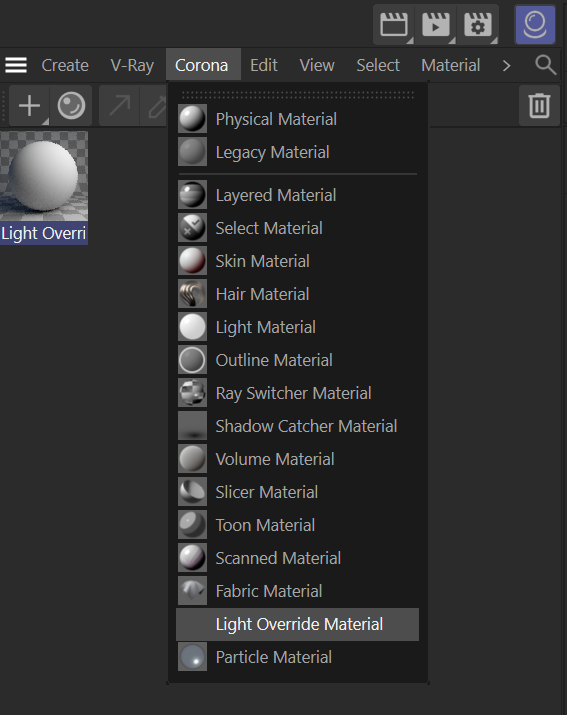The height and width of the screenshot is (715, 567).
Task: Click the Legacy Material sphere icon
Action: 192,152
